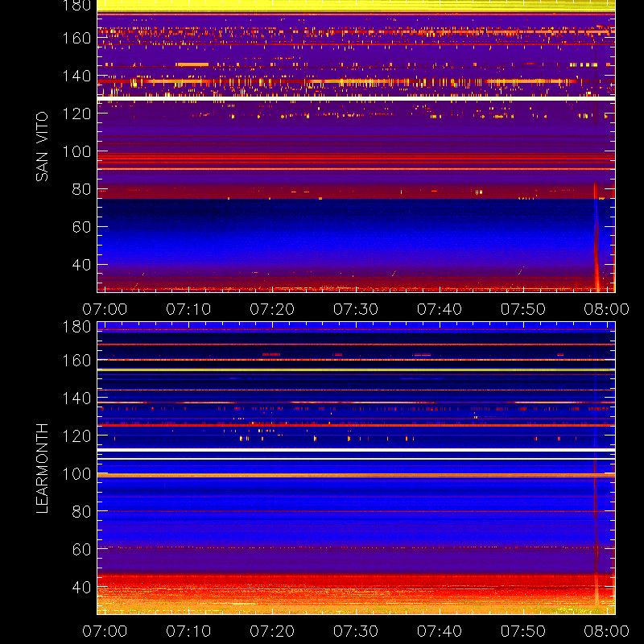Click the vertical burst streak in San Vito plot

point(597,237)
